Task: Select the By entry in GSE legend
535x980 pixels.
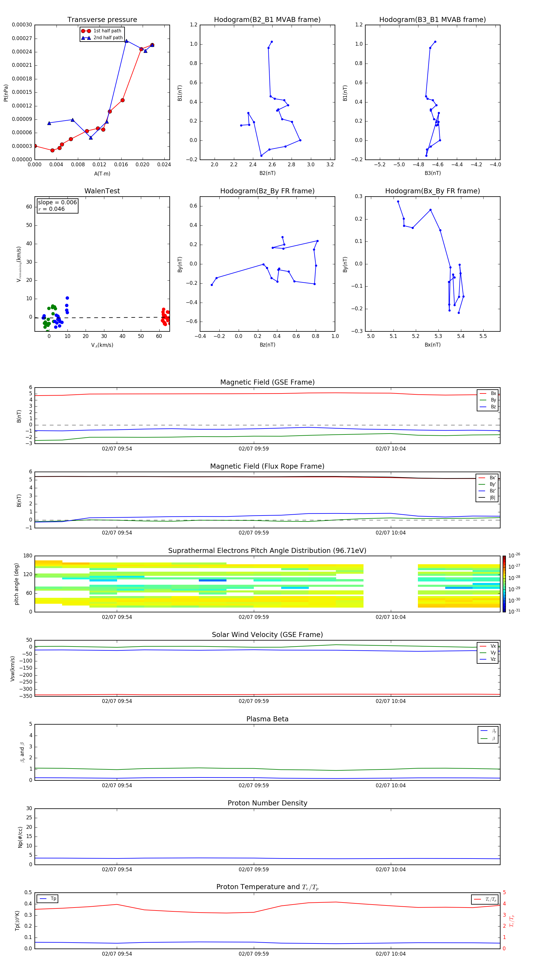Action: click(488, 400)
